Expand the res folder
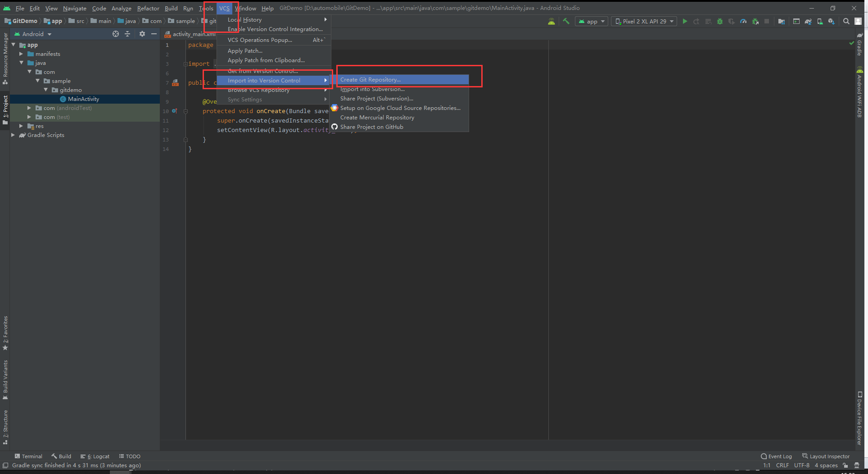 tap(21, 126)
